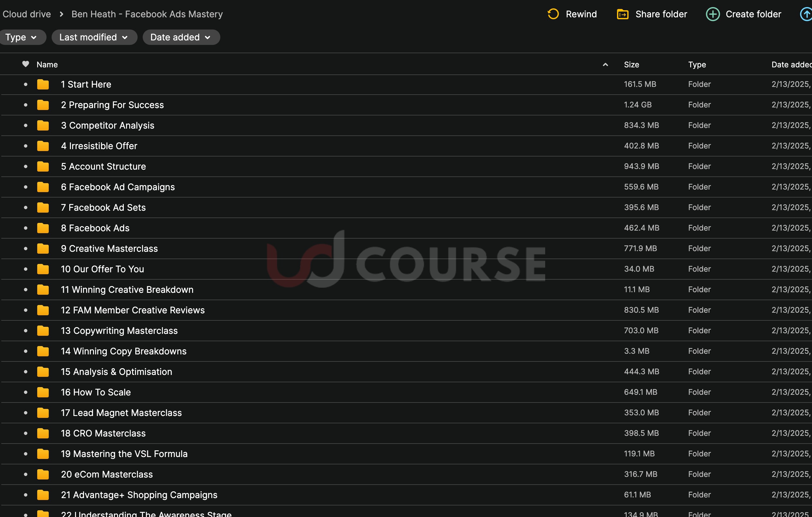Screen dimensions: 812x517
Task: Toggle favourite dot for 21 Advantage+ Shopping Campaigns
Action: 26,495
